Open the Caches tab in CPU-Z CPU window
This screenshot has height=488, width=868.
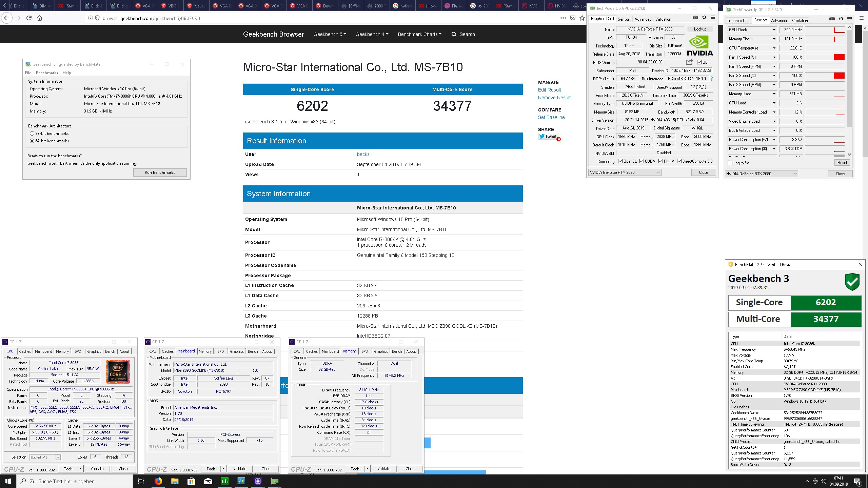25,351
